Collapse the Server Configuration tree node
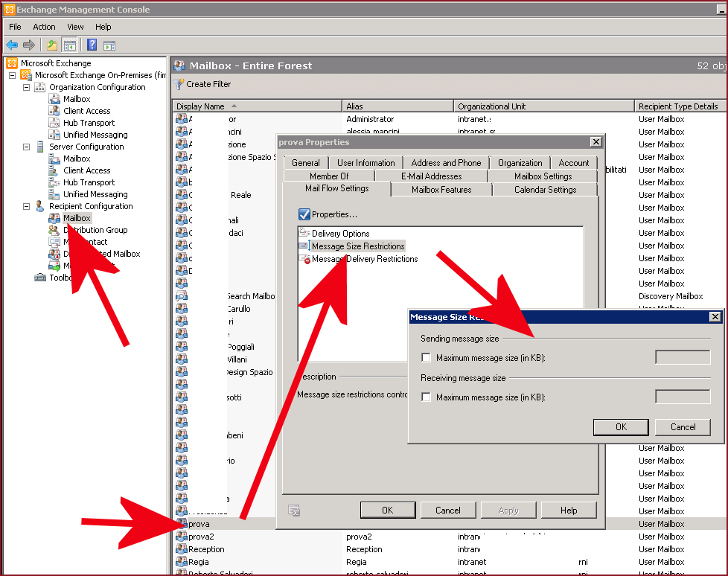 click(x=27, y=147)
